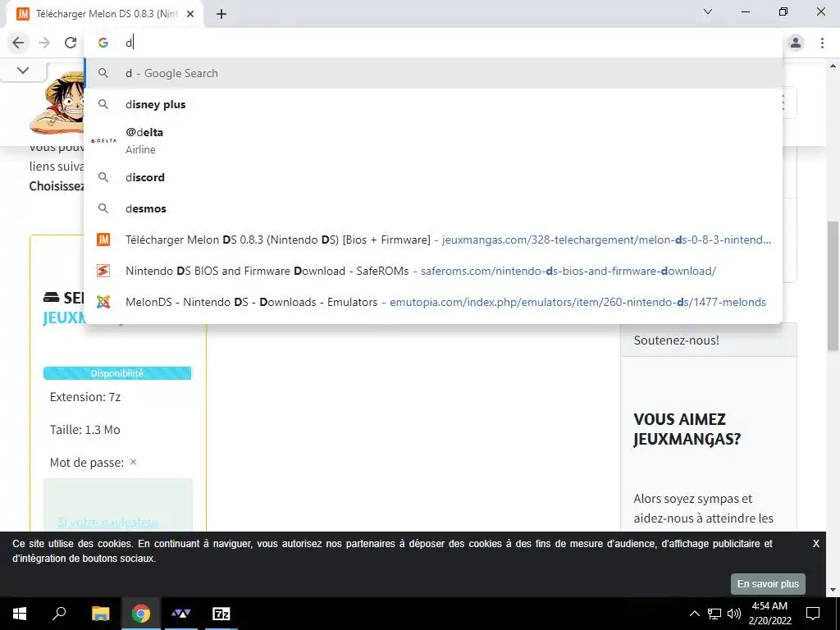Open the Chrome profile avatar icon
The width and height of the screenshot is (840, 630).
click(x=796, y=43)
